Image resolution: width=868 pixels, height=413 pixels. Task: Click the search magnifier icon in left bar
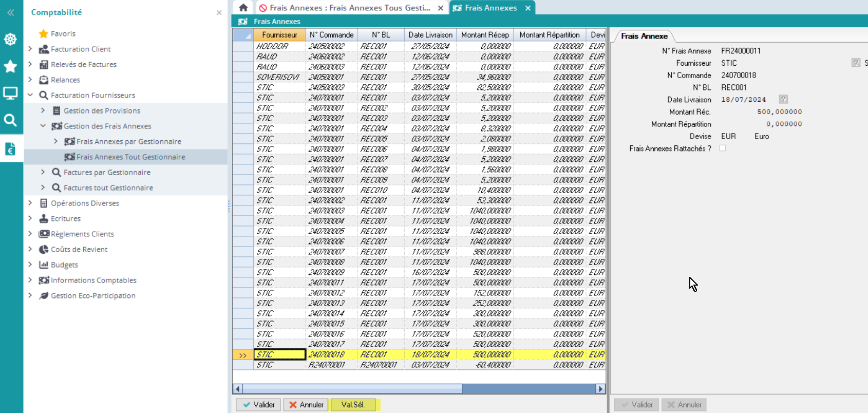click(10, 120)
